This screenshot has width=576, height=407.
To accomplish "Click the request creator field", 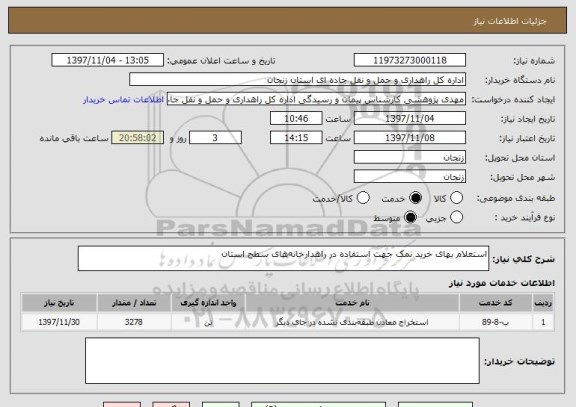I will coord(317,99).
